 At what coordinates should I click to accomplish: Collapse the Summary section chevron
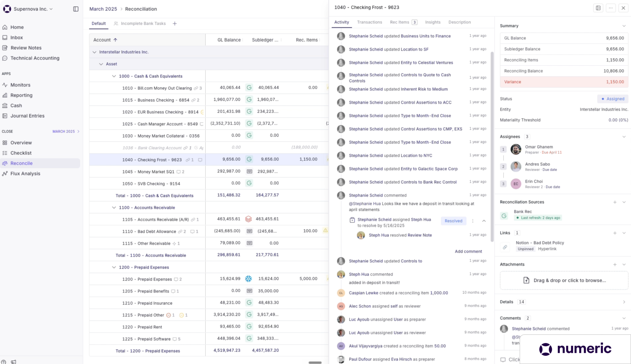[624, 26]
